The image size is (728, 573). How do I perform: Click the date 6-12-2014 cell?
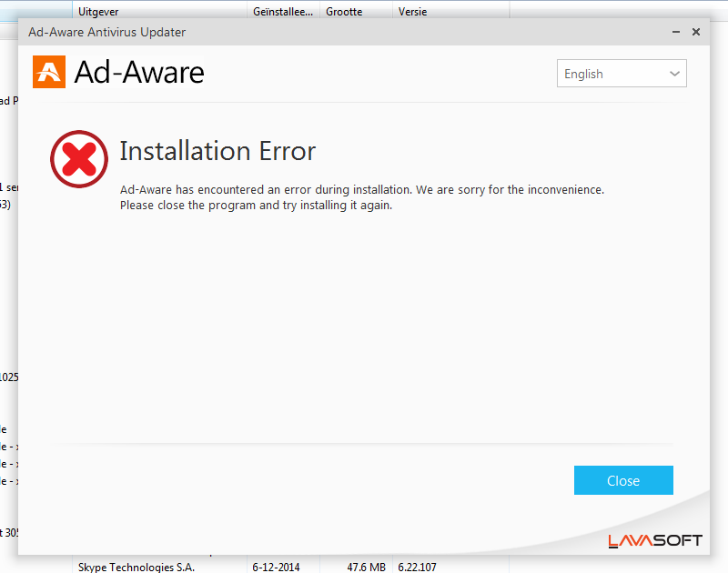click(x=276, y=567)
